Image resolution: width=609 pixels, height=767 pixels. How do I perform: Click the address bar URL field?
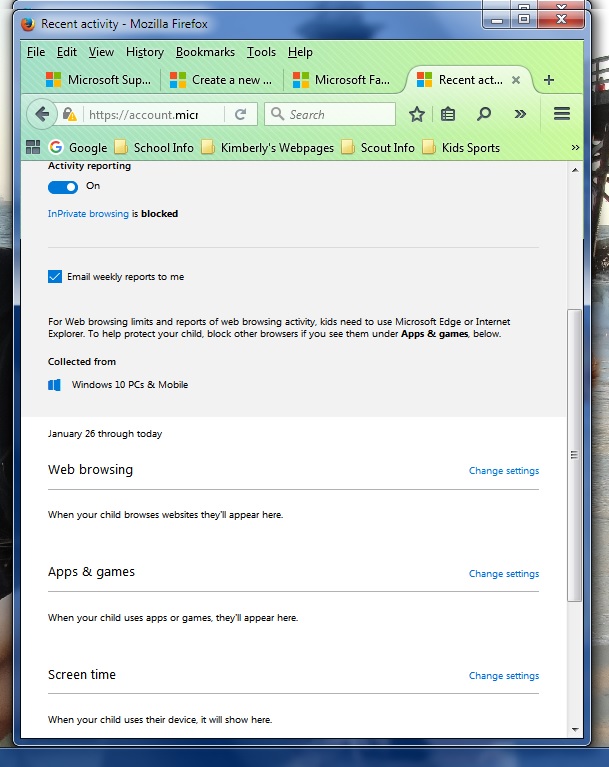(x=153, y=114)
